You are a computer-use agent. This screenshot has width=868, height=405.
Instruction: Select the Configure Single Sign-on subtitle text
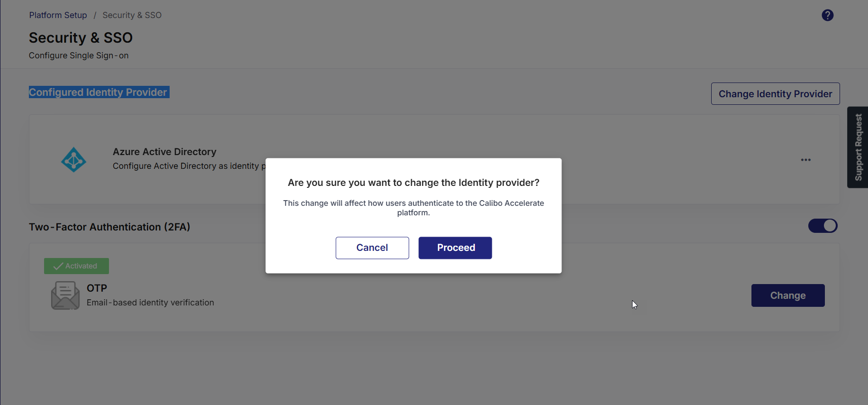point(78,55)
